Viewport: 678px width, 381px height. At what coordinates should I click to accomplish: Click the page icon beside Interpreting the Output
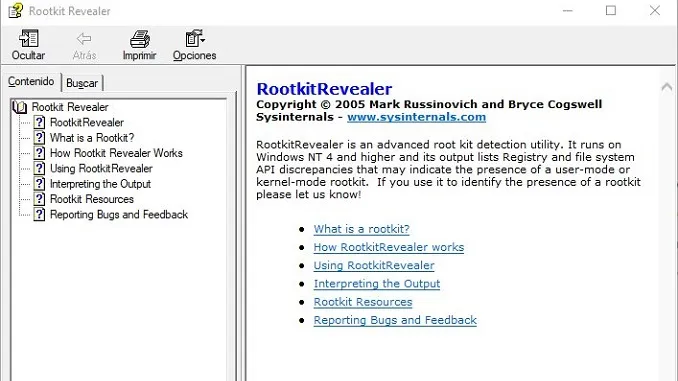[39, 184]
